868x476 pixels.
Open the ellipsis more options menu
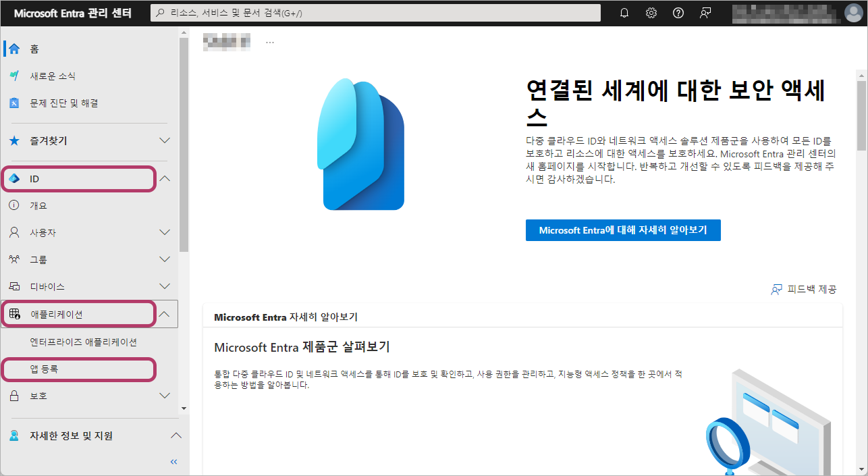[270, 42]
